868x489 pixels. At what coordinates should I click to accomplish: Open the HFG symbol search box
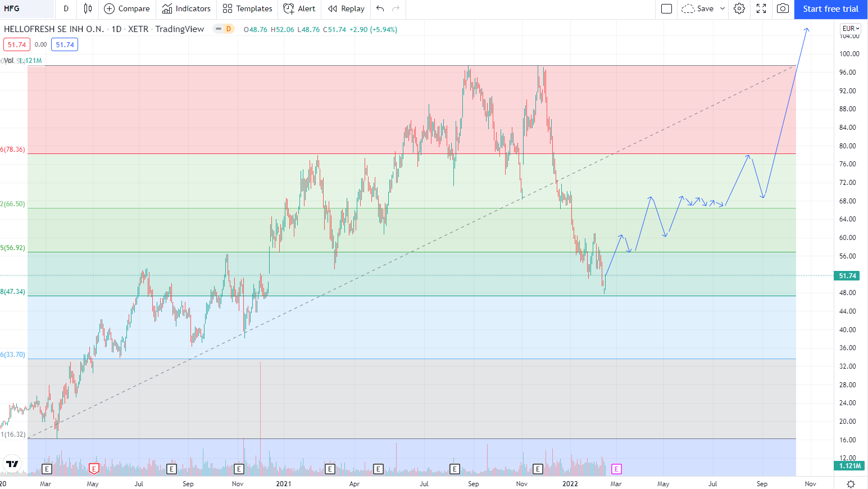[x=27, y=9]
